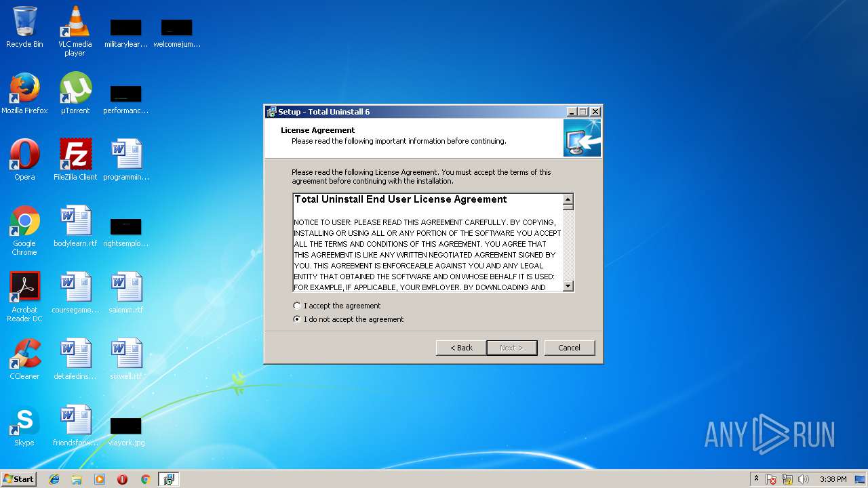Click the network status tray icon
This screenshot has width=868, height=488.
pos(787,479)
